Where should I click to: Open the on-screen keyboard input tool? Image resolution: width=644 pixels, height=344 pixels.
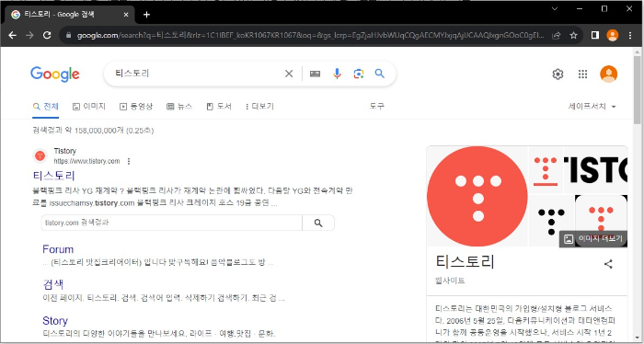315,74
